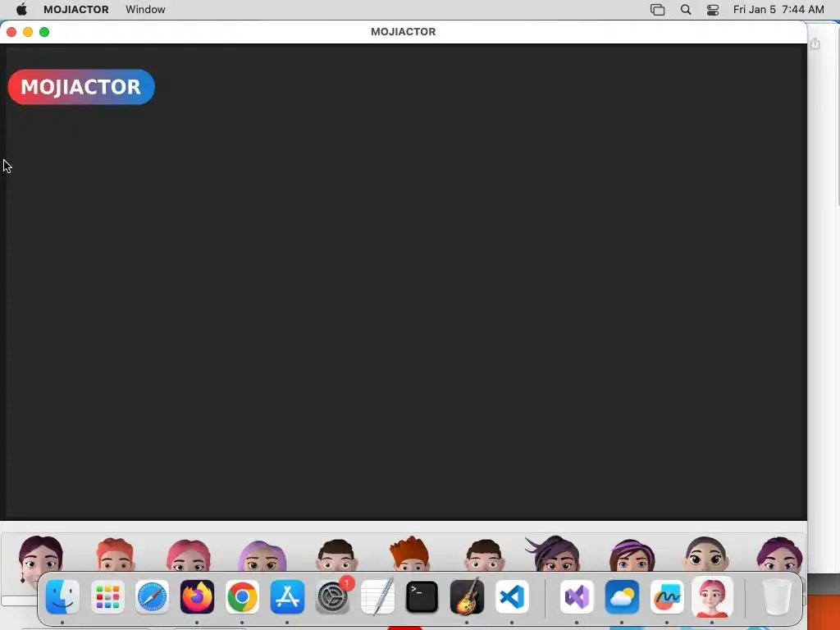The height and width of the screenshot is (630, 840).
Task: Open System Settings with notification badge
Action: click(x=333, y=597)
